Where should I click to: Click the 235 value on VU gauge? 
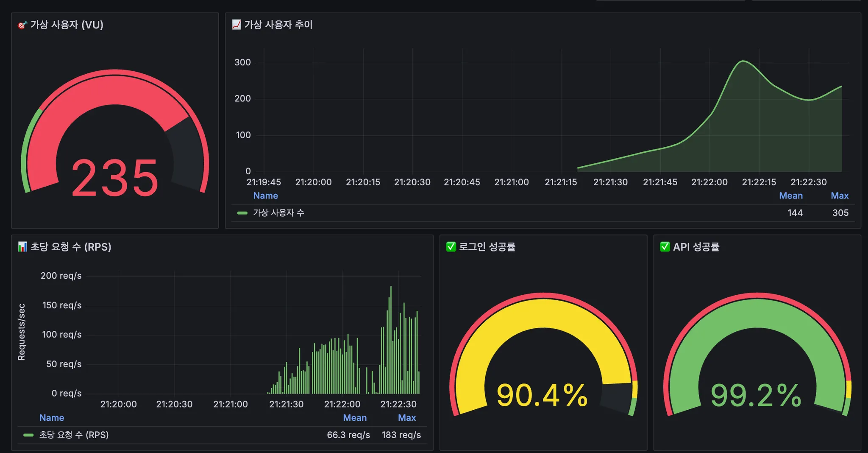click(115, 178)
